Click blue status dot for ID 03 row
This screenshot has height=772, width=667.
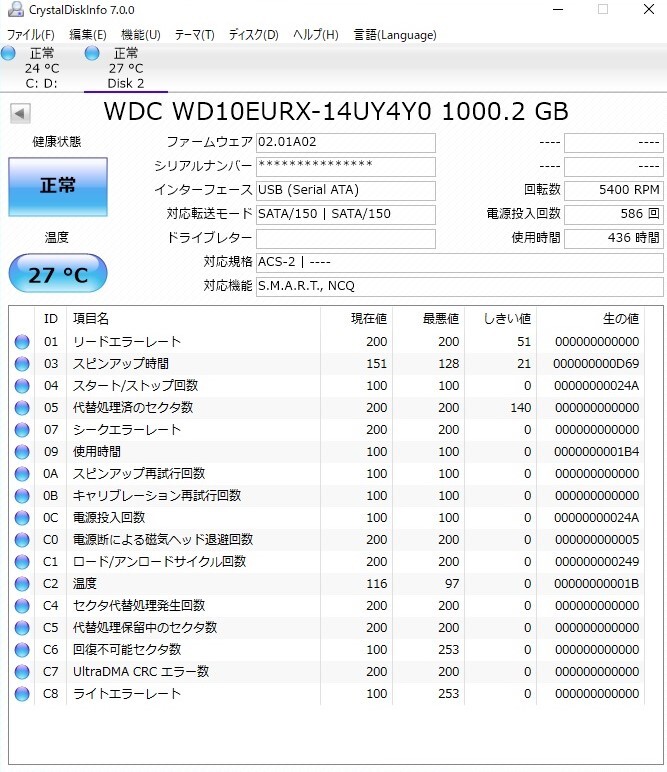pos(22,364)
